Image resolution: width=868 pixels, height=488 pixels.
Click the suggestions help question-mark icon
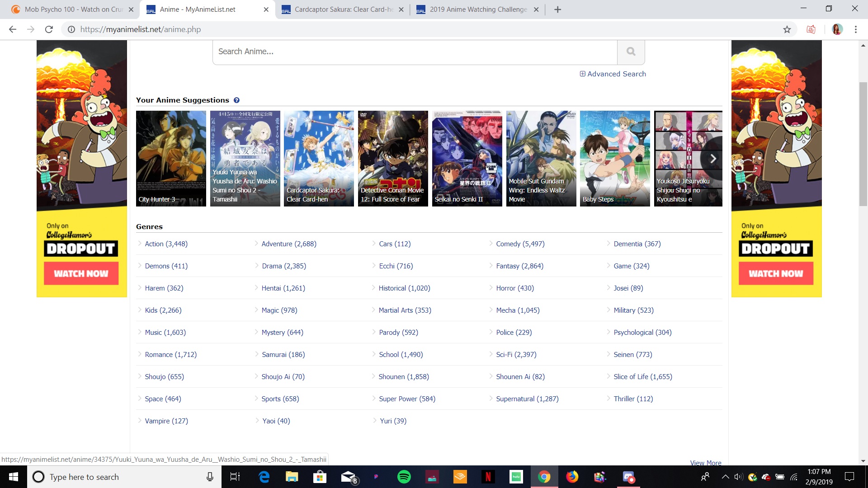pyautogui.click(x=236, y=100)
